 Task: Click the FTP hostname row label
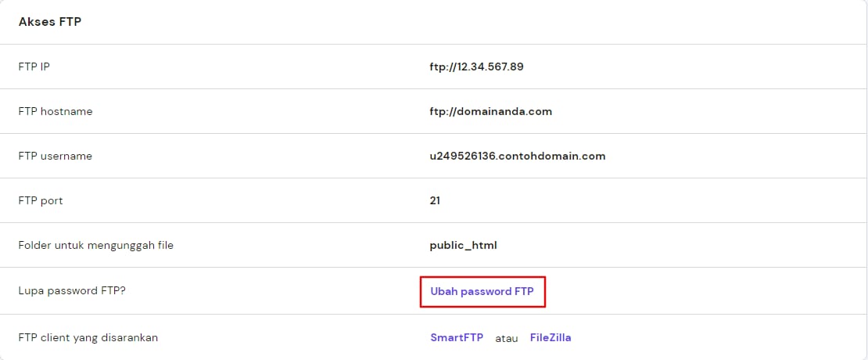(x=55, y=111)
